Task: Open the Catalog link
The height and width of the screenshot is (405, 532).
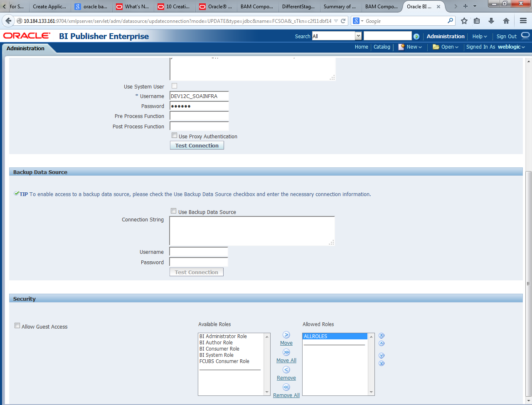Action: pyautogui.click(x=382, y=47)
